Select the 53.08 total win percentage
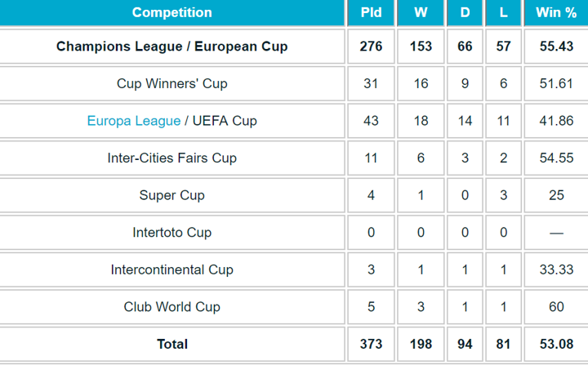The height and width of the screenshot is (365, 588). [x=556, y=344]
